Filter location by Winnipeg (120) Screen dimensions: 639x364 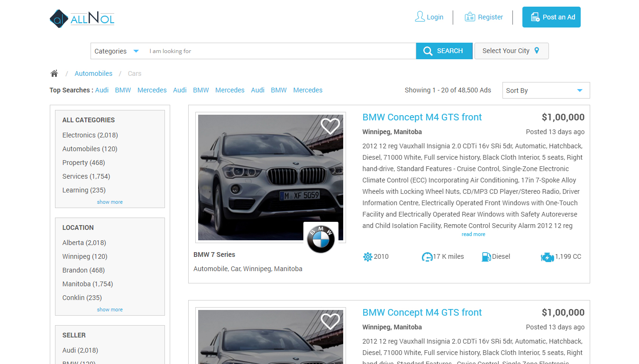[x=85, y=256]
